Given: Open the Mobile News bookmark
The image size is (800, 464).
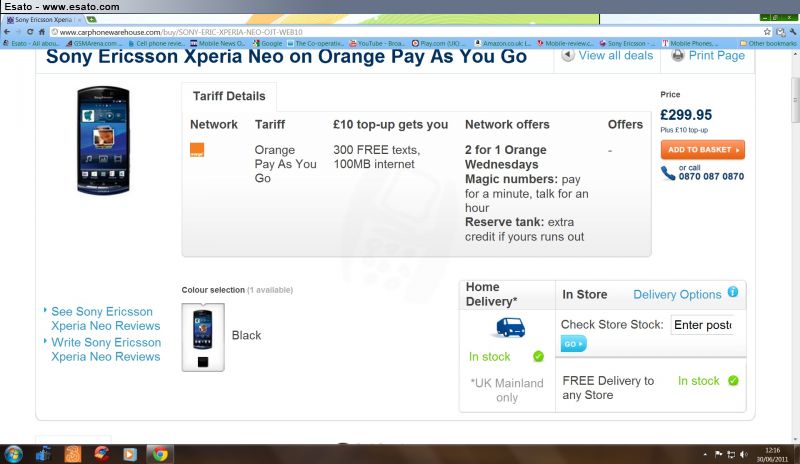Looking at the screenshot, I should 218,43.
